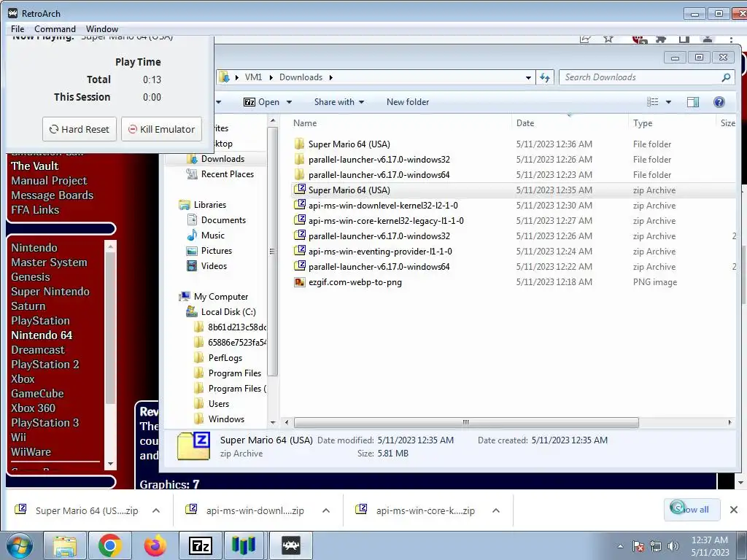The image size is (747, 560).
Task: Click the volume speaker tray icon
Action: coord(673,545)
